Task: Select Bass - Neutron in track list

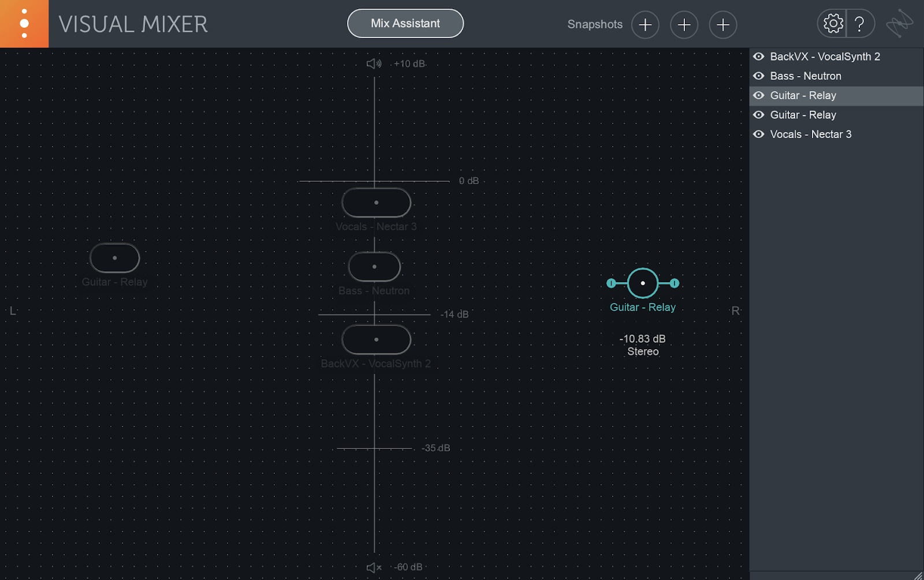Action: point(836,76)
